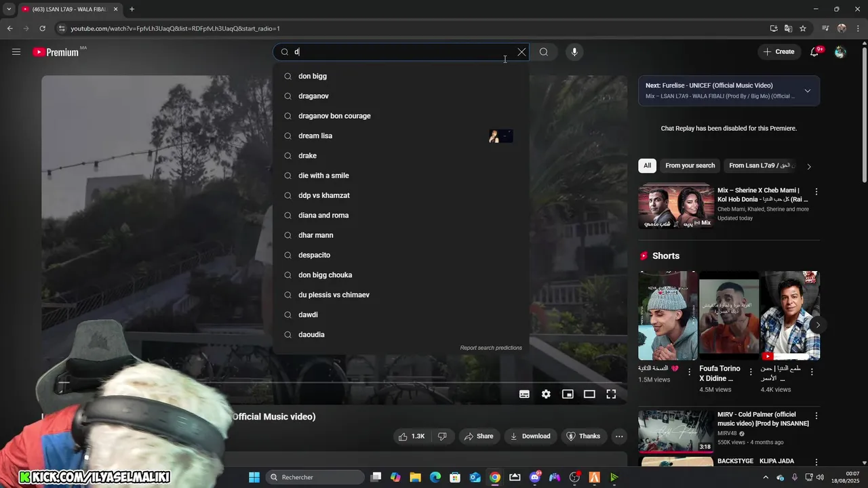
Task: Select the 'dream lisa' suggestion
Action: tap(401, 136)
